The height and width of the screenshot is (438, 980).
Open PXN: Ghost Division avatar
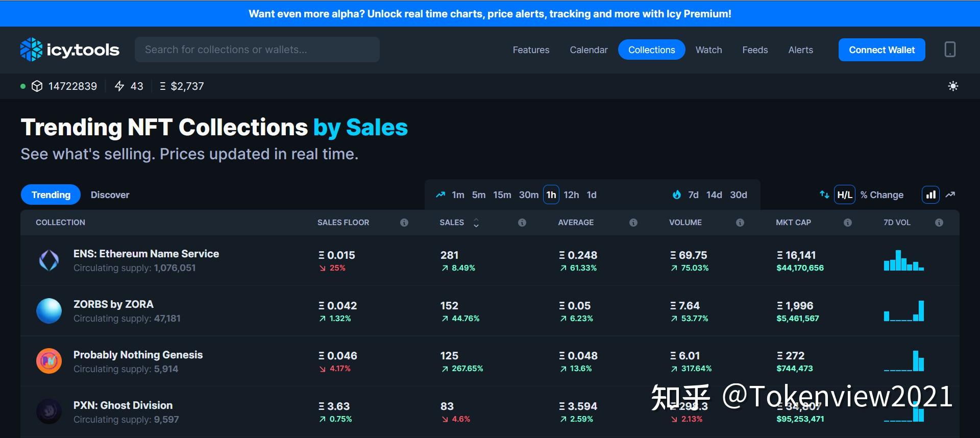pyautogui.click(x=49, y=411)
